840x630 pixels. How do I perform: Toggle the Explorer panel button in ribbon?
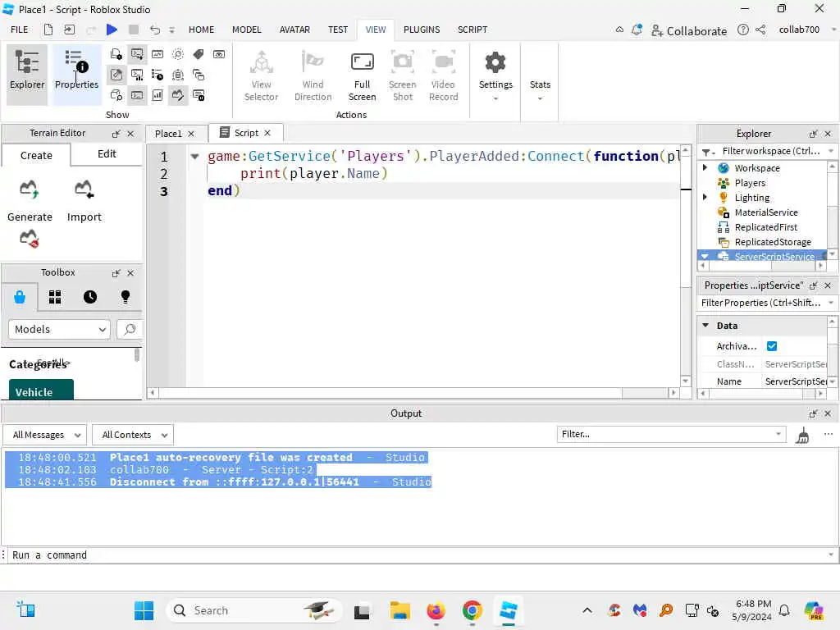pos(27,74)
